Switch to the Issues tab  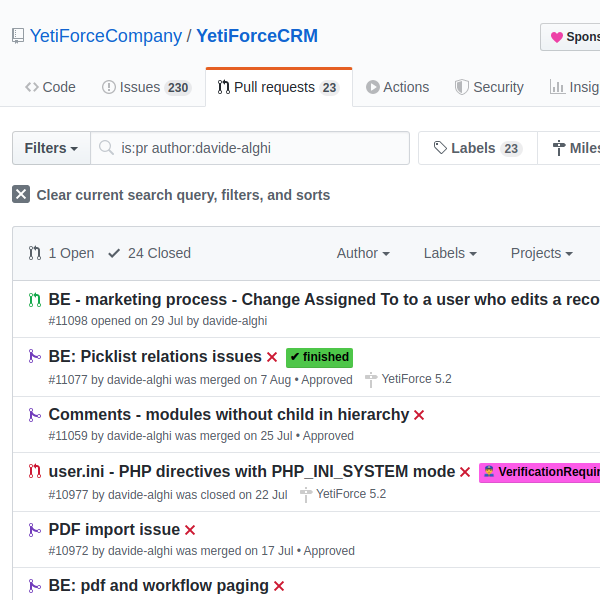click(x=147, y=87)
